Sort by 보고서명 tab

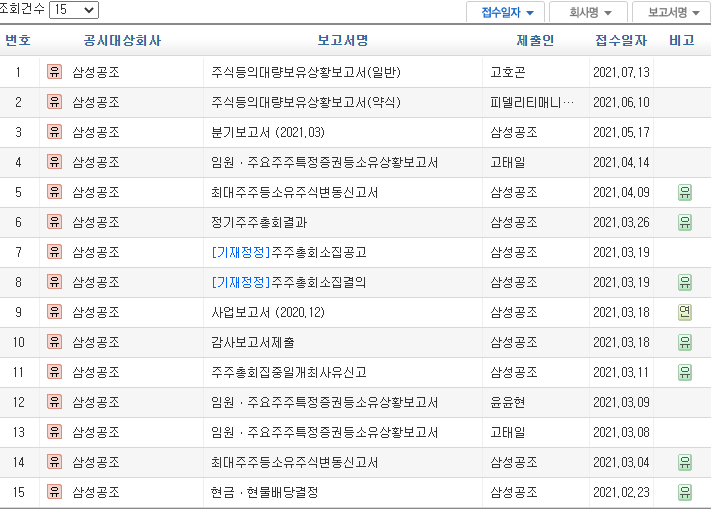pos(672,12)
